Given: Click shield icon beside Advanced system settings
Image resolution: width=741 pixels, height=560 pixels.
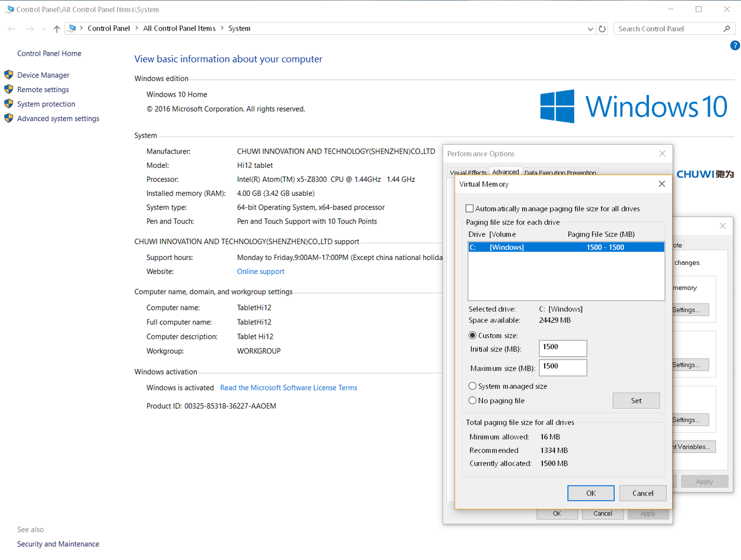Looking at the screenshot, I should [9, 118].
